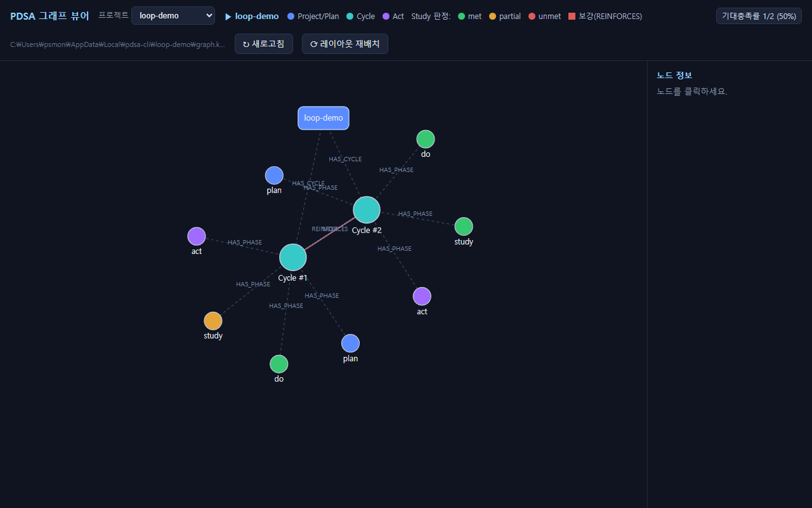Select the Cycle #2 node
Viewport: 812px width, 508px height.
[x=367, y=210]
